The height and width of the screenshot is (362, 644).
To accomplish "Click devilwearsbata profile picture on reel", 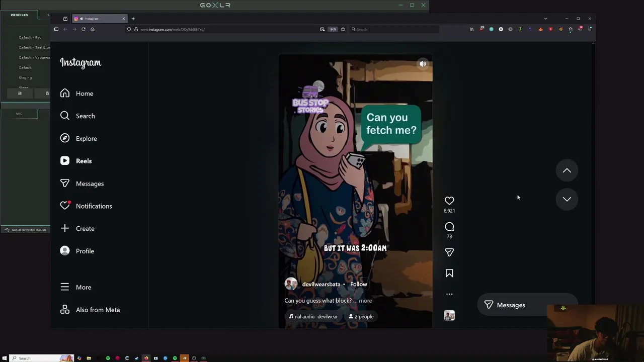I will pyautogui.click(x=291, y=284).
